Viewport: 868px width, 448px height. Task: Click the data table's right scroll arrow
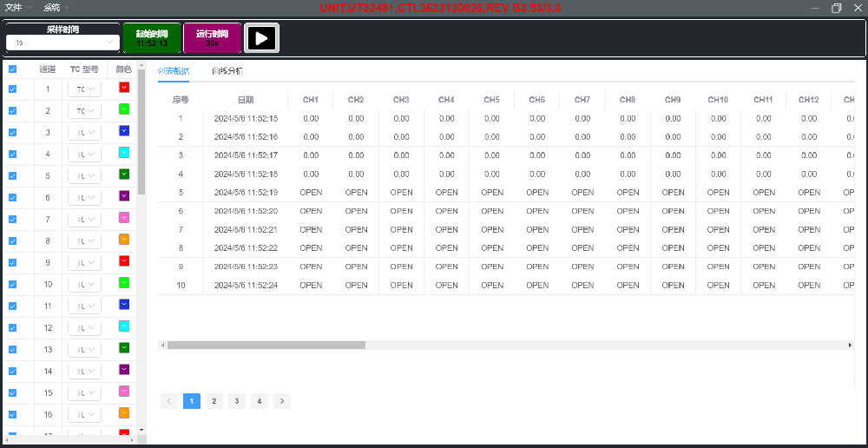click(x=850, y=345)
